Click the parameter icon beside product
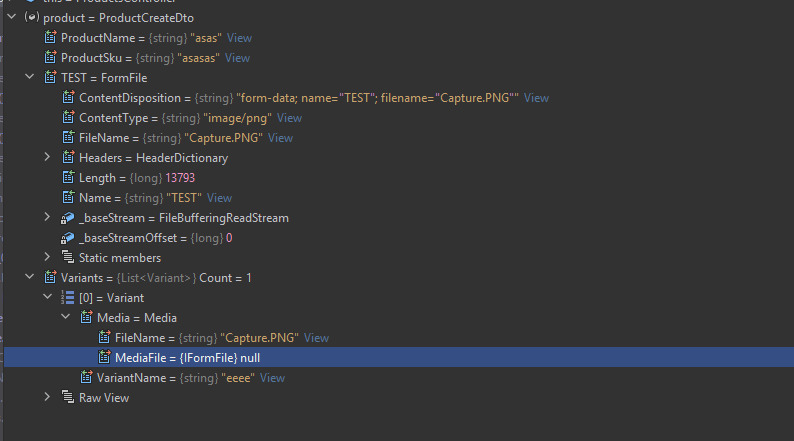794x441 pixels. click(31, 17)
